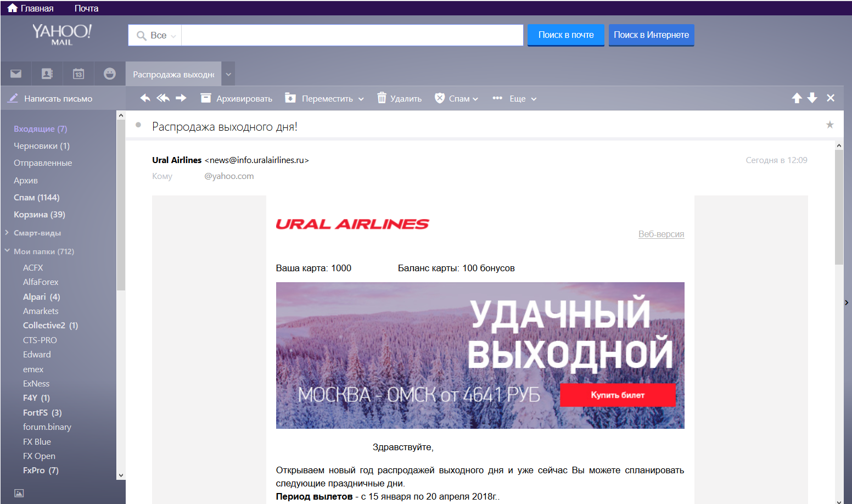
Task: Click the Ural Airlines logo in email
Action: 352,224
